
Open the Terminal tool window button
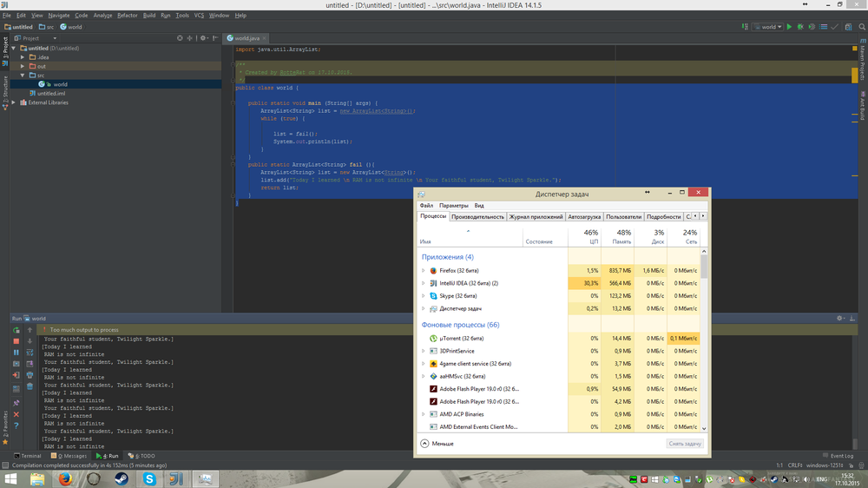(26, 455)
